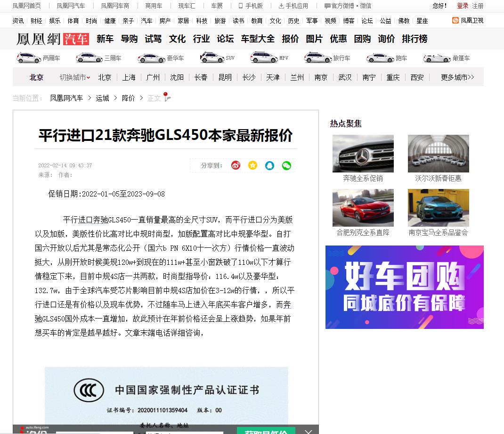This screenshot has height=434, width=504.
Task: Switch city to 西安
Action: pos(417,77)
